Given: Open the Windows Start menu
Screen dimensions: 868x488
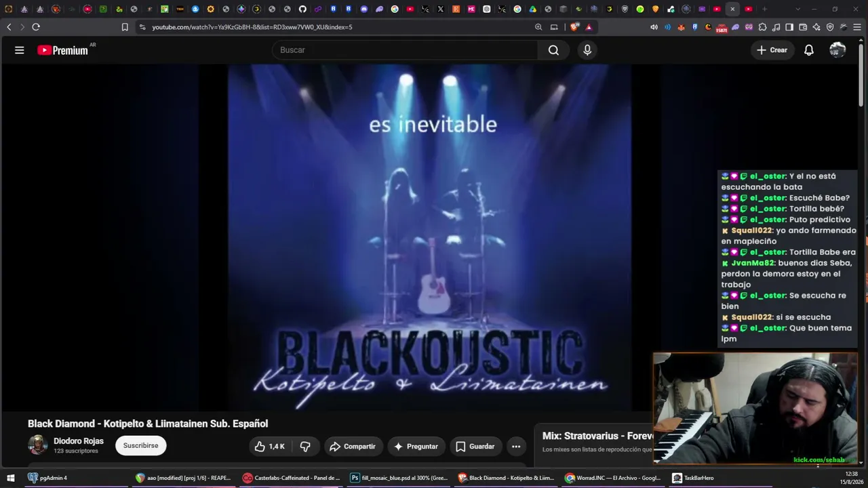Looking at the screenshot, I should (10, 478).
